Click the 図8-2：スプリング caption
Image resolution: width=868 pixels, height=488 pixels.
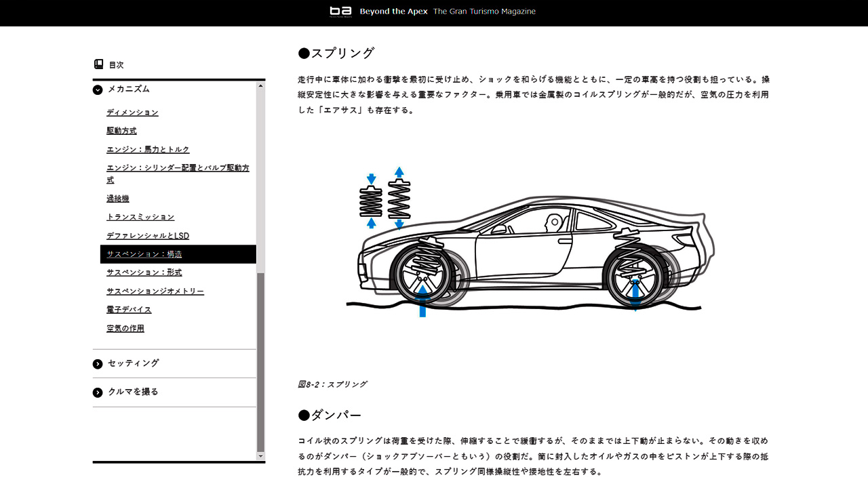[x=332, y=384]
